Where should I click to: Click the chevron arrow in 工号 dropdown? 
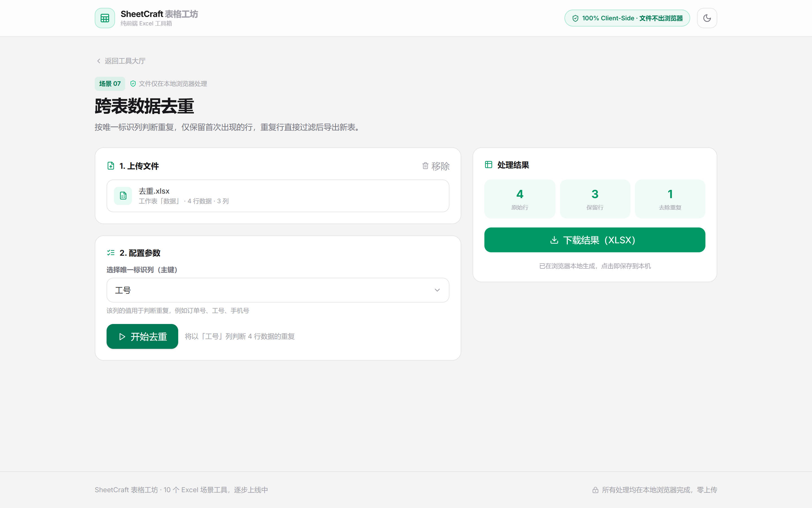coord(437,290)
